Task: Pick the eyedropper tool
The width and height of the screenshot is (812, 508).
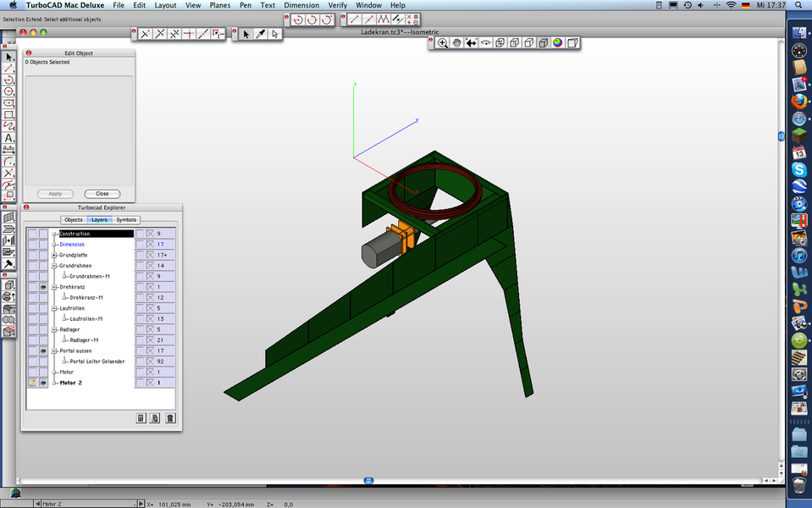Action: (261, 34)
